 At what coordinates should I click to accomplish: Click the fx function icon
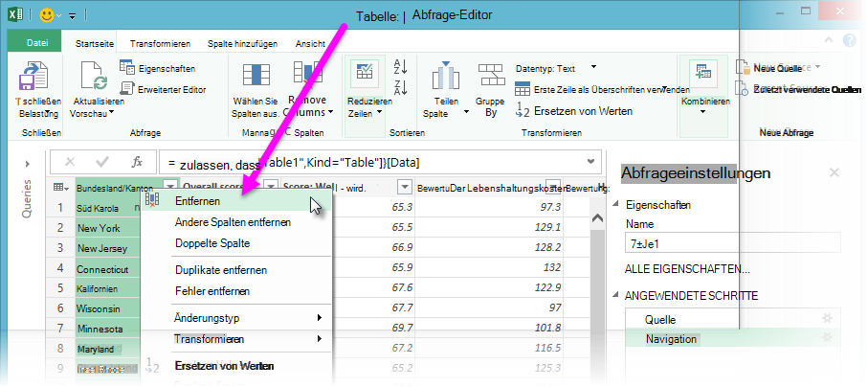click(x=137, y=162)
